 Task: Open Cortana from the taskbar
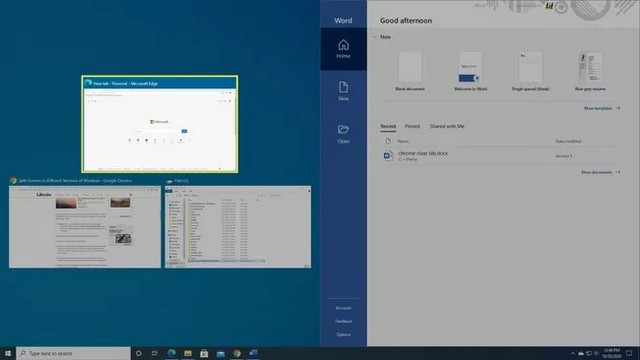pyautogui.click(x=138, y=353)
